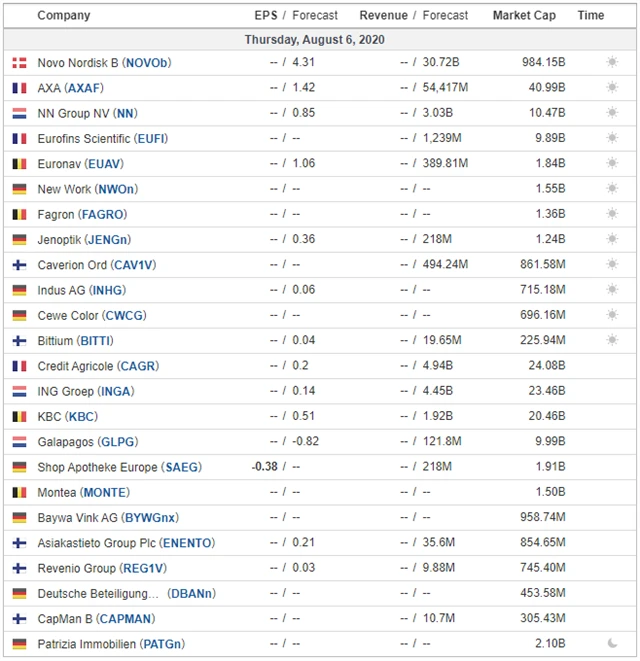This screenshot has height=661, width=640.
Task: Click the Revenue column header
Action: (384, 16)
